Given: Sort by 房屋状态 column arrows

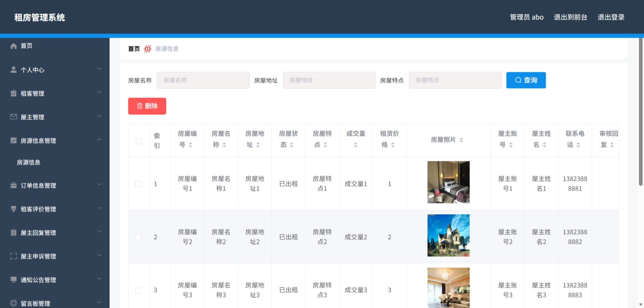Looking at the screenshot, I should click(x=291, y=145).
